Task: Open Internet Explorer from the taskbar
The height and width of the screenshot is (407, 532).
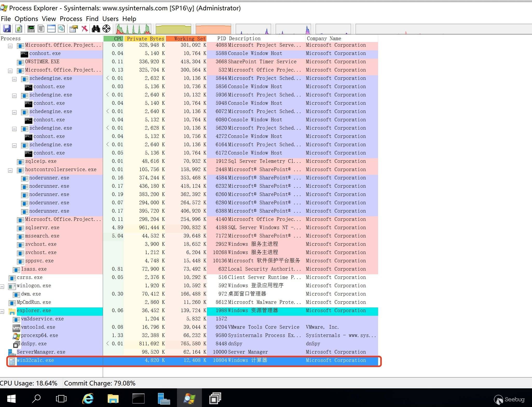Action: tap(88, 398)
